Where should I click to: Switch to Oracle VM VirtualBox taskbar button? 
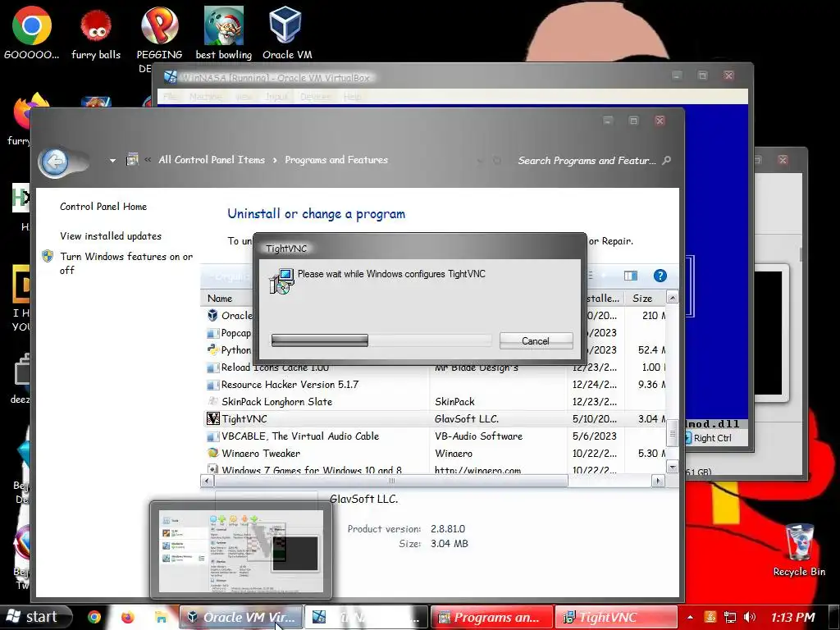(x=241, y=617)
